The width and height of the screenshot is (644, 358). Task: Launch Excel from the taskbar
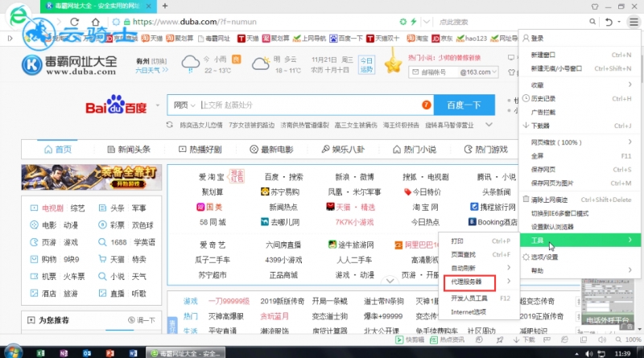click(40, 353)
